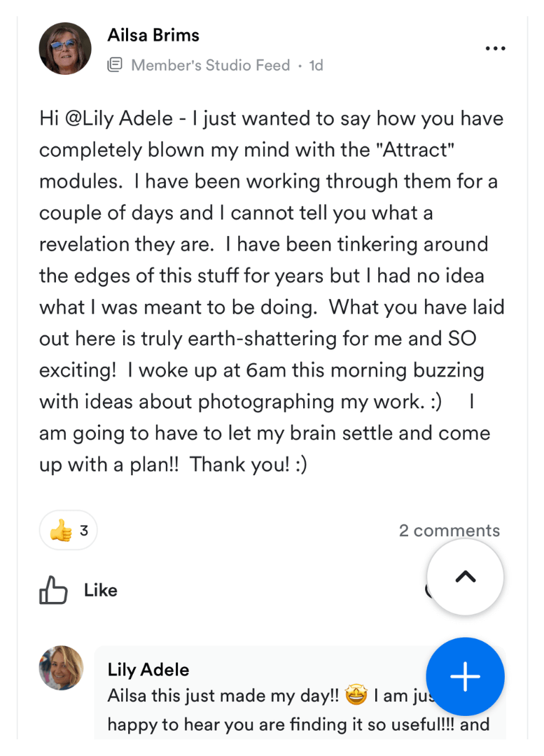Tap the blue plus create button
Image resolution: width=544 pixels, height=756 pixels.
pyautogui.click(x=465, y=676)
